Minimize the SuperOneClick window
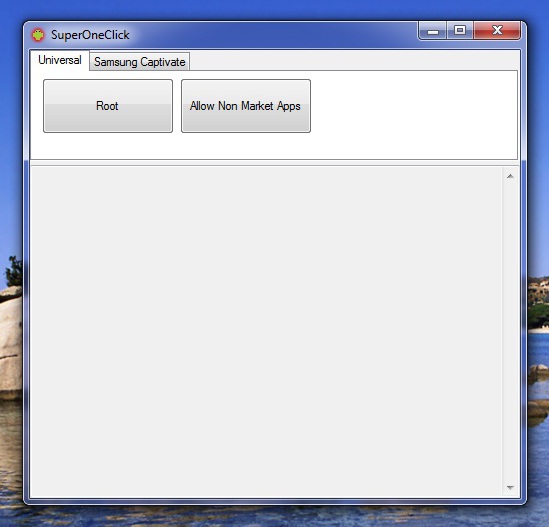 click(x=433, y=31)
